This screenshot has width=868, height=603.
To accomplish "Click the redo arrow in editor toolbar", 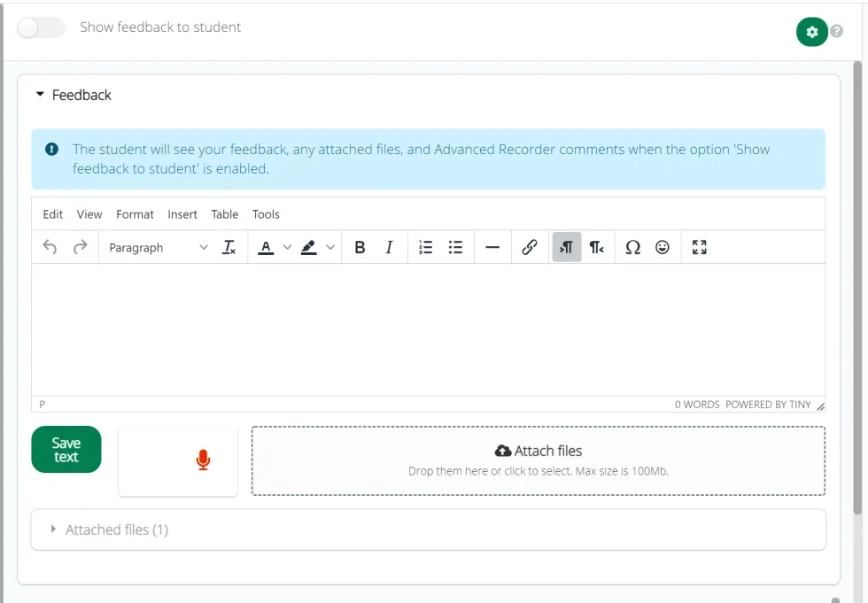I will tap(81, 248).
